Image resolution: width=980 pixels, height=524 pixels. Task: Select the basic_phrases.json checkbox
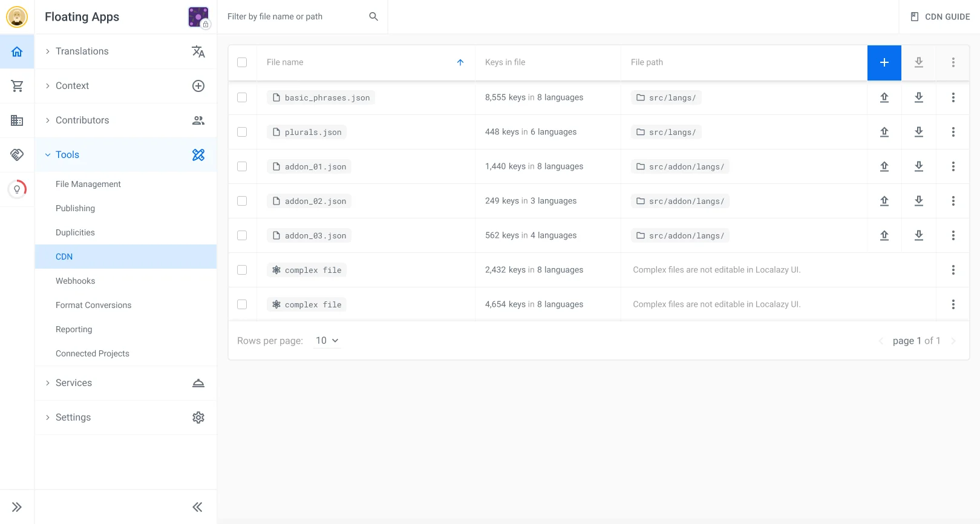[242, 97]
